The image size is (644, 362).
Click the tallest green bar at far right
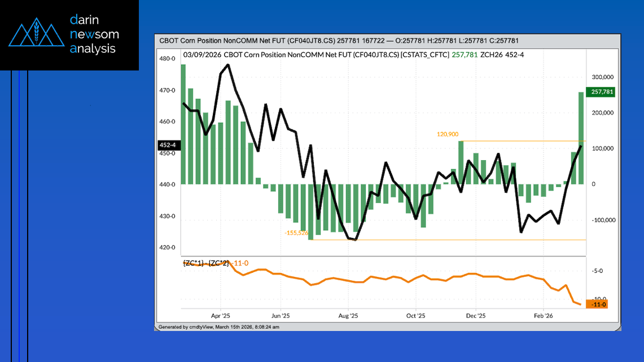tap(581, 138)
